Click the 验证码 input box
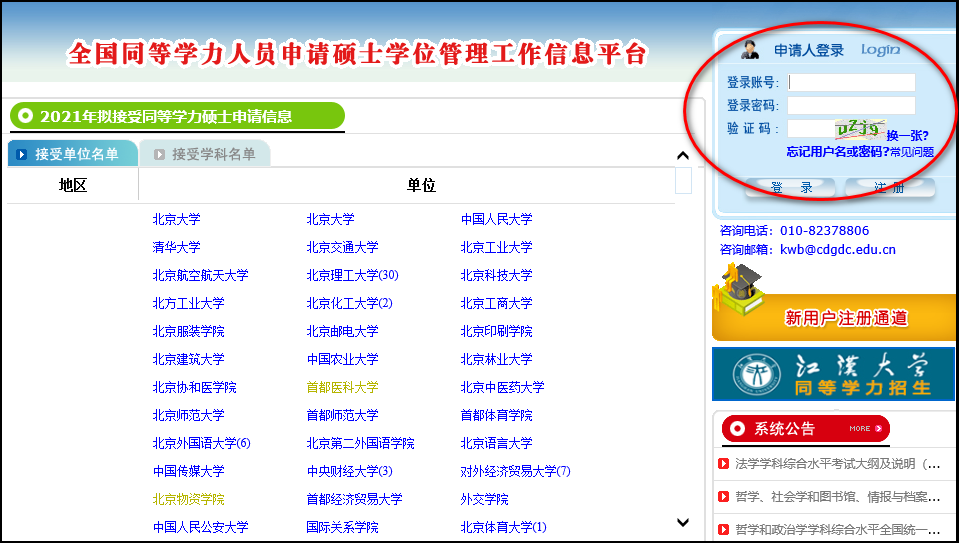959x543 pixels. [810, 128]
